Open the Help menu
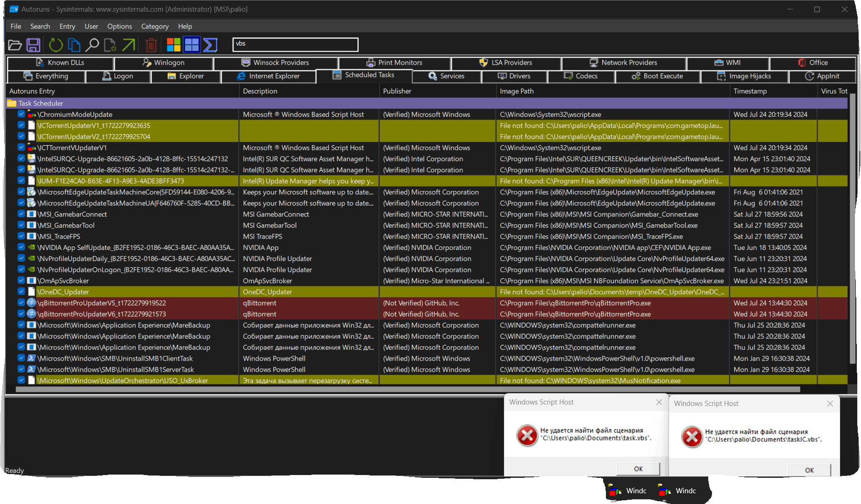 (185, 27)
